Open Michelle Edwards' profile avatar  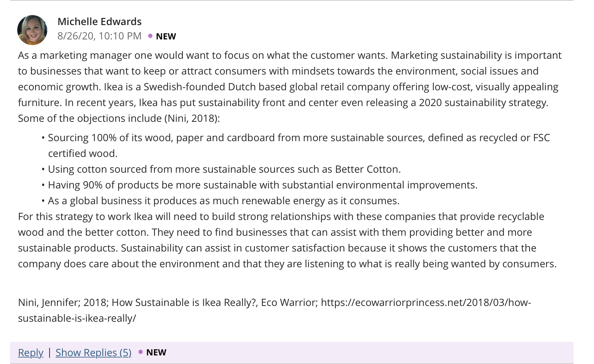pos(32,30)
